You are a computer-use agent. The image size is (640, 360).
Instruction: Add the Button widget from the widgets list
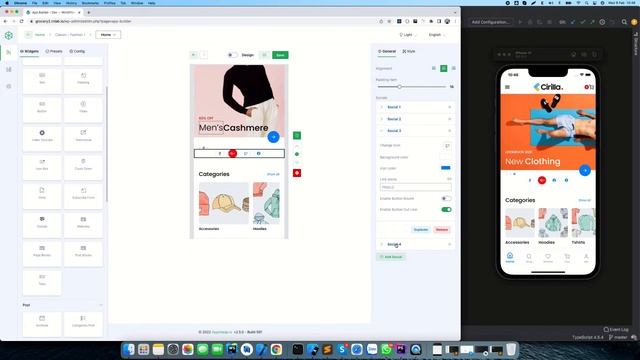click(42, 109)
